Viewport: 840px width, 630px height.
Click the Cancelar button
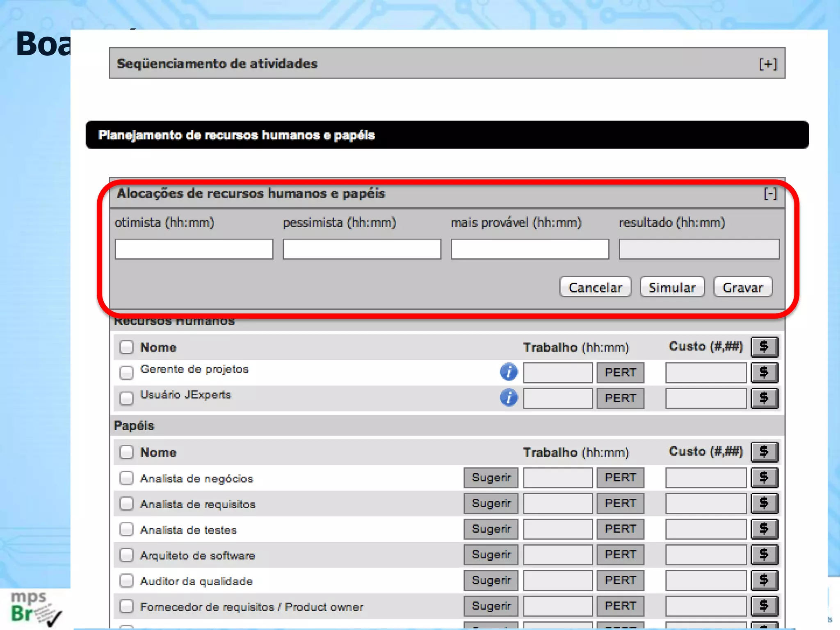595,287
